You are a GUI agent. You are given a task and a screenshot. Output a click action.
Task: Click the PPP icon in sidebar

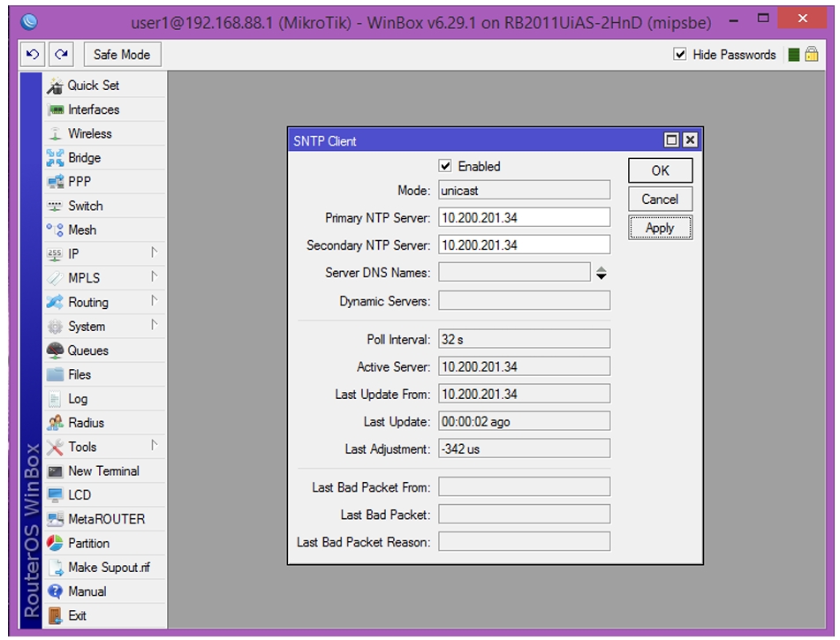click(55, 182)
